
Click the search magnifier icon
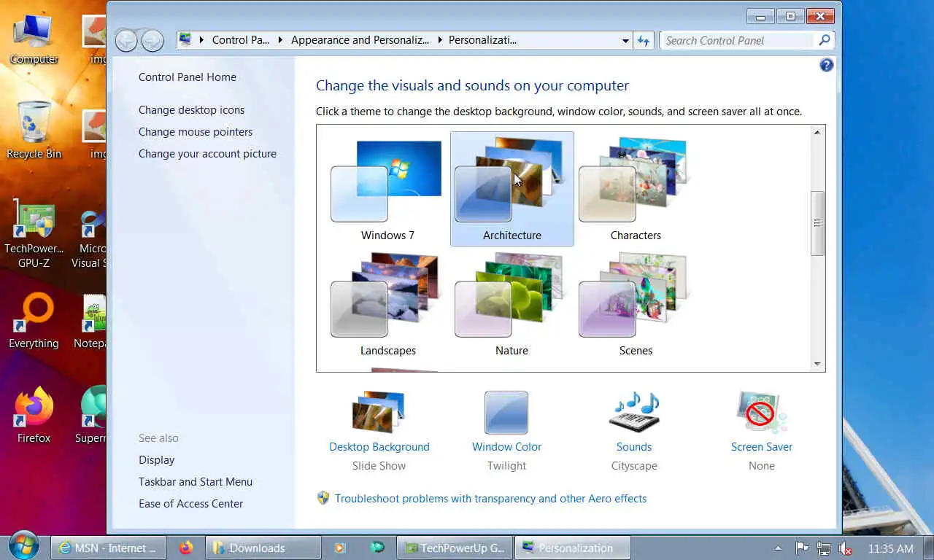click(825, 41)
